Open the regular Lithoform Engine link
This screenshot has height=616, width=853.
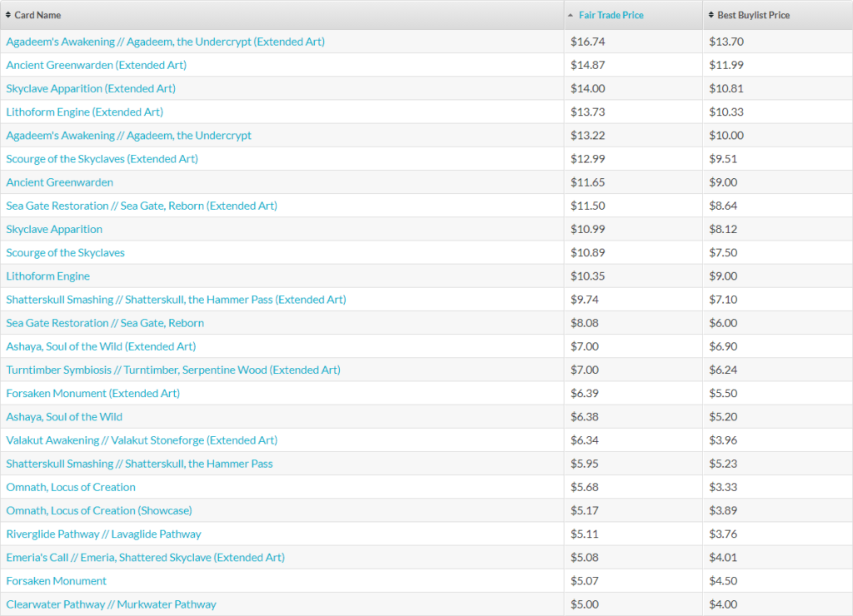[47, 276]
